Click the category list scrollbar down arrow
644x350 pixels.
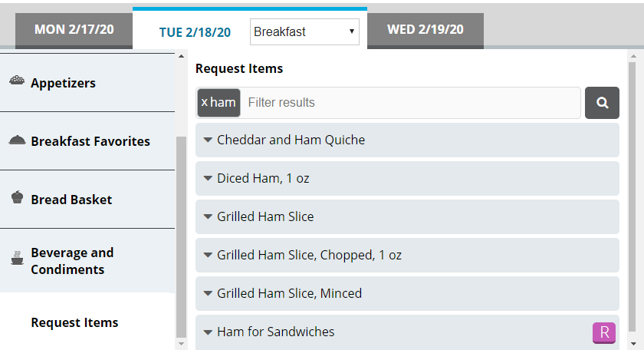point(181,344)
